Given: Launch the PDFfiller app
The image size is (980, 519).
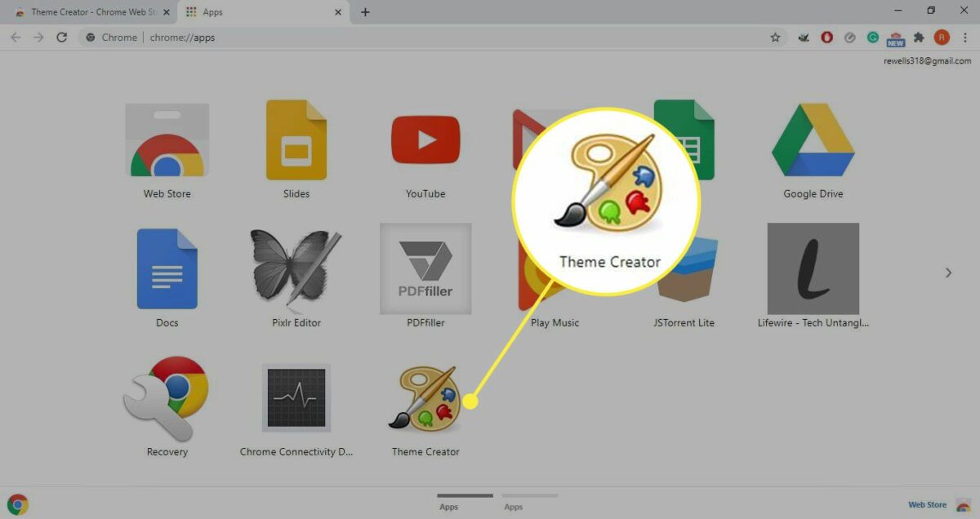Looking at the screenshot, I should point(425,268).
